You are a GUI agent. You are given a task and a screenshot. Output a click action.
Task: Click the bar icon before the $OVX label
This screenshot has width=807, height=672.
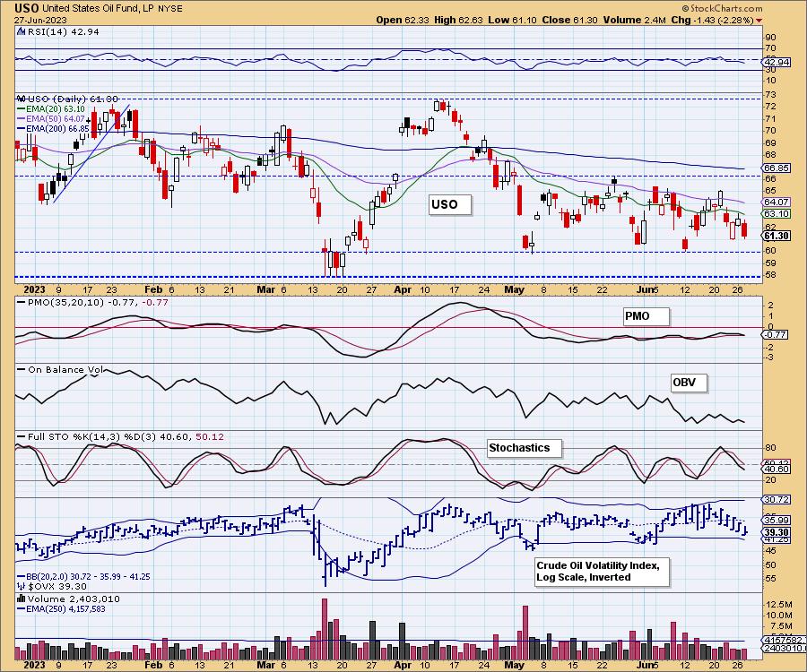click(x=21, y=586)
